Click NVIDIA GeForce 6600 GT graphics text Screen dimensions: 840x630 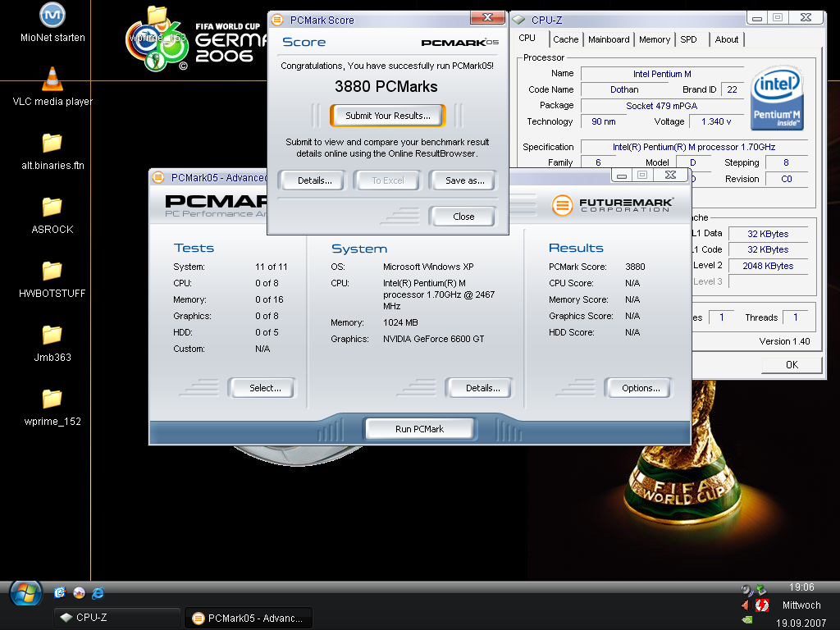(433, 339)
